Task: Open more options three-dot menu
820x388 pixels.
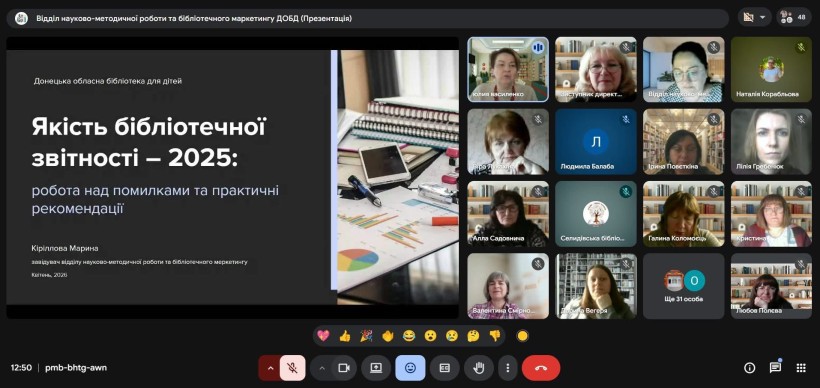Action: 507,368
